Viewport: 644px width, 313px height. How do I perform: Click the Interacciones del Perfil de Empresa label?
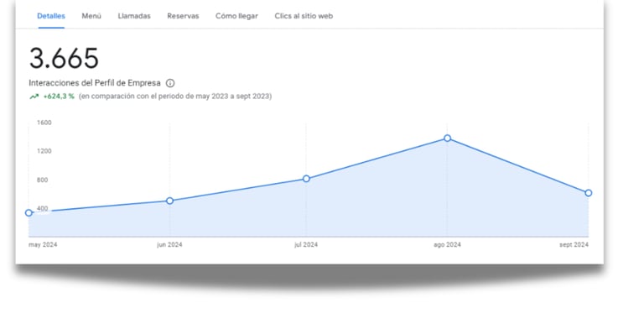(95, 83)
